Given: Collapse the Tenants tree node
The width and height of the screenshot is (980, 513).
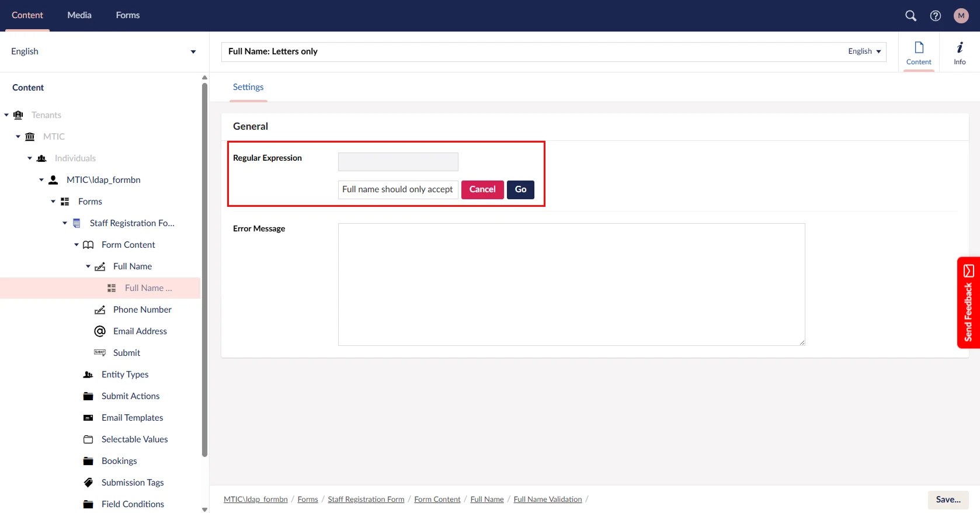Looking at the screenshot, I should [x=6, y=115].
